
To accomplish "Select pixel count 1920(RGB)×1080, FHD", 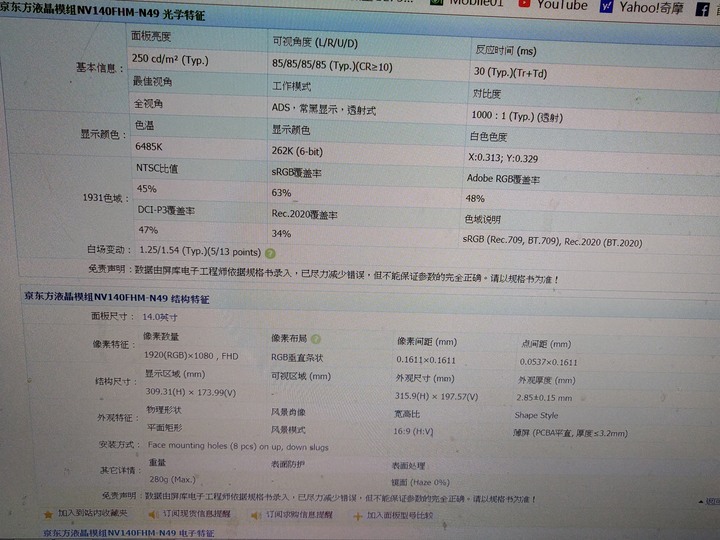I will coord(191,355).
